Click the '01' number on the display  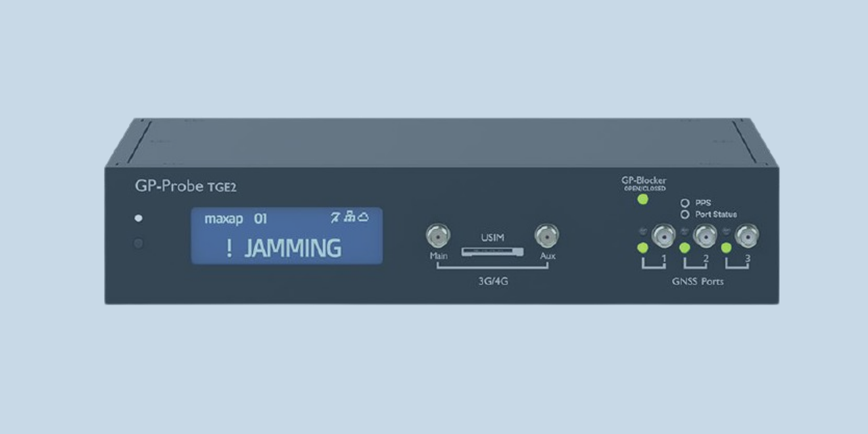(x=260, y=218)
